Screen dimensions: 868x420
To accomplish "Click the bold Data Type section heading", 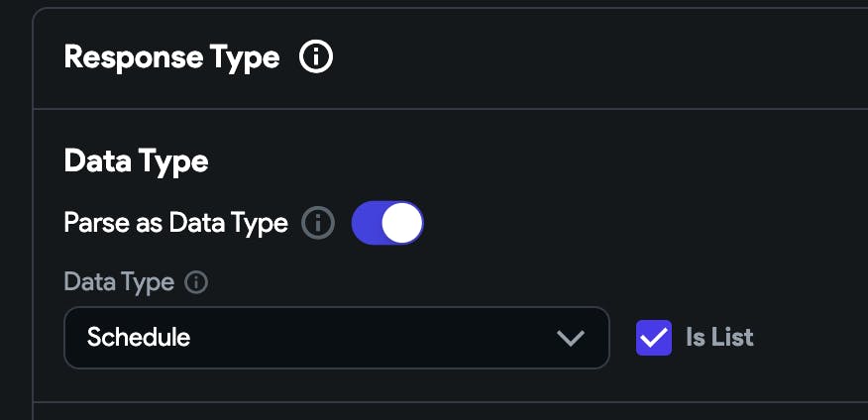I will point(136,161).
